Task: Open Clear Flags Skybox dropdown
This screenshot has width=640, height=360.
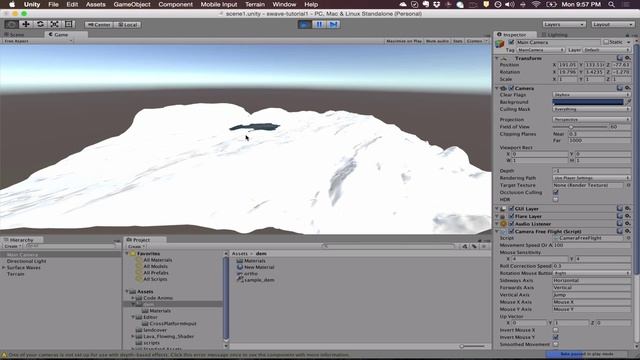Action: [x=591, y=95]
